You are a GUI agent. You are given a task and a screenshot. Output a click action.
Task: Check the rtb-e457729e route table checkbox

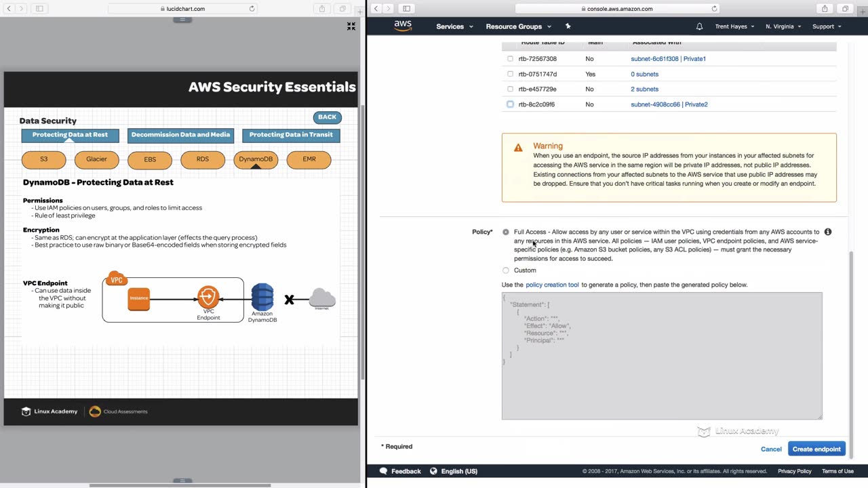coord(511,89)
